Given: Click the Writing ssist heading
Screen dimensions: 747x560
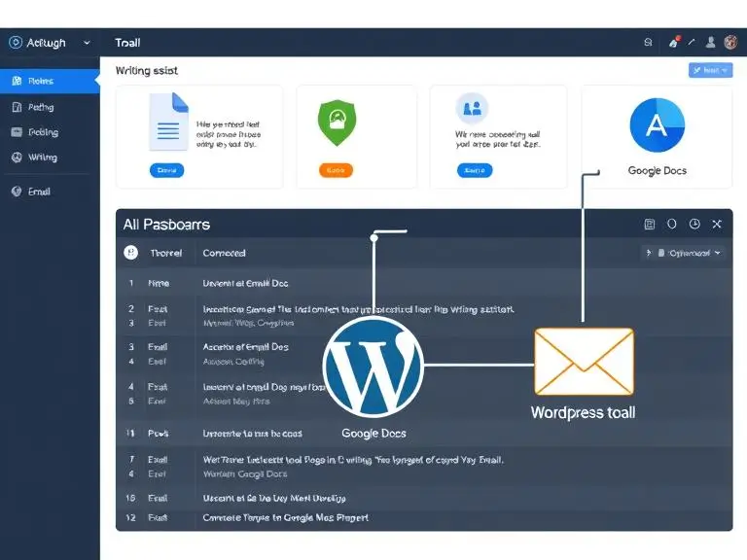Looking at the screenshot, I should click(146, 70).
